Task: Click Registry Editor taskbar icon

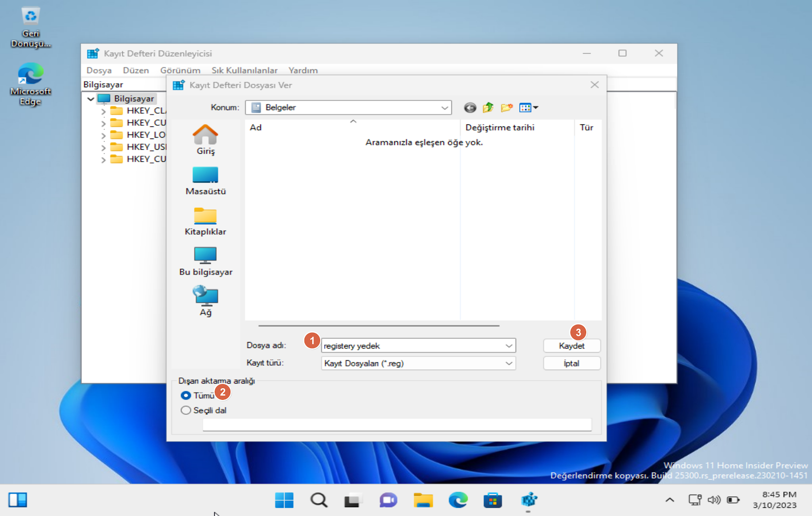Action: tap(528, 500)
